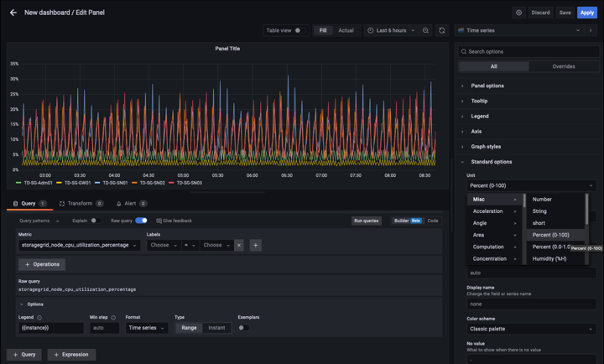The image size is (604, 364).
Task: Refresh the dashboard with the refresh icon
Action: click(442, 30)
